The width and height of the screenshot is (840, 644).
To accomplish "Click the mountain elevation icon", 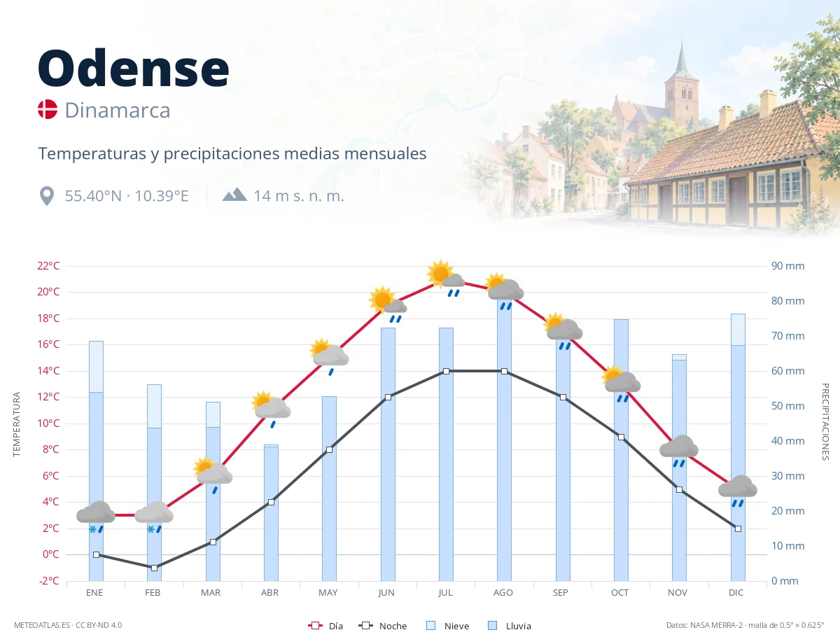I will coord(234,195).
